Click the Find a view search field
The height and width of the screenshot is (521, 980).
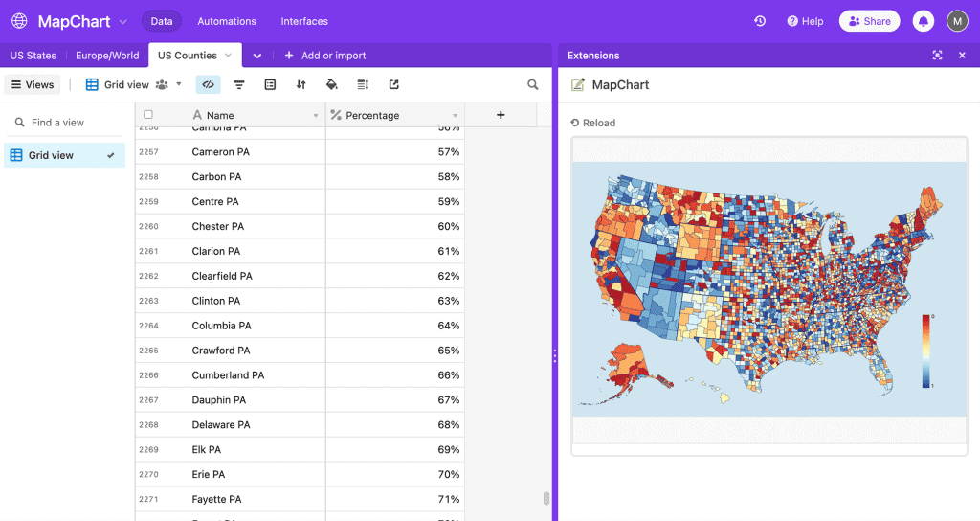(x=65, y=123)
